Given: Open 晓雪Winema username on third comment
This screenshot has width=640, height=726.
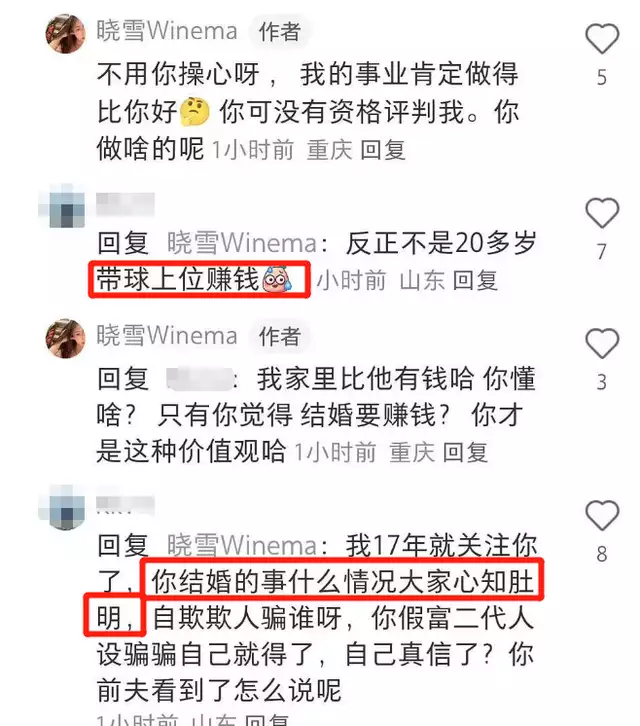Looking at the screenshot, I should [x=167, y=336].
